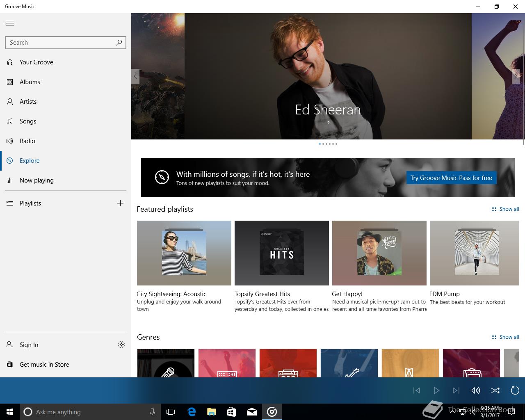This screenshot has width=525, height=420.
Task: Select the Explore page
Action: tap(66, 161)
